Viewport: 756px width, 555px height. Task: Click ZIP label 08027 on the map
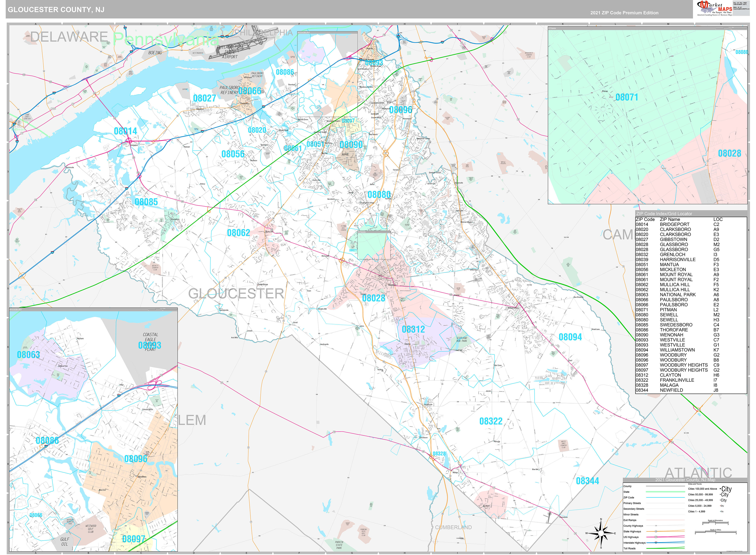pyautogui.click(x=204, y=98)
